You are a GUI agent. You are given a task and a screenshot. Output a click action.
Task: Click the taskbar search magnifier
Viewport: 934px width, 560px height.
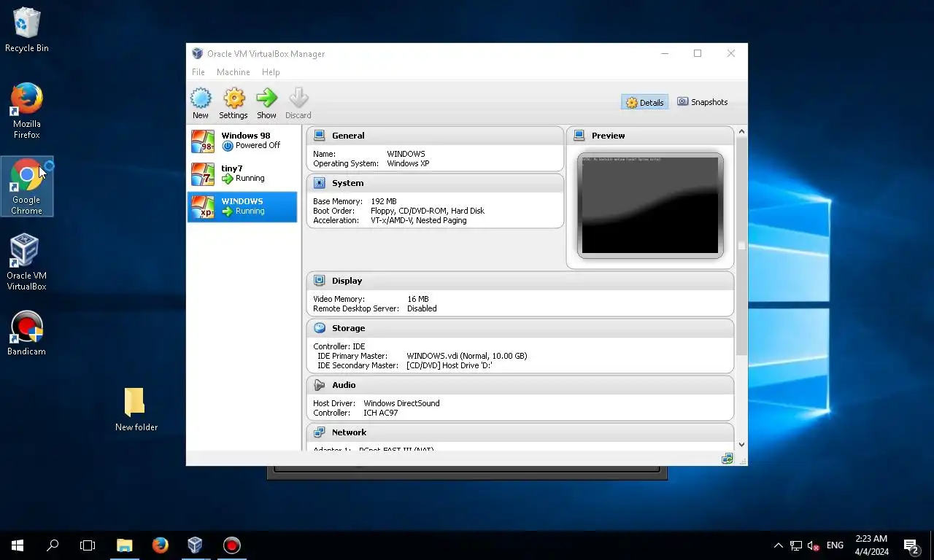click(53, 545)
